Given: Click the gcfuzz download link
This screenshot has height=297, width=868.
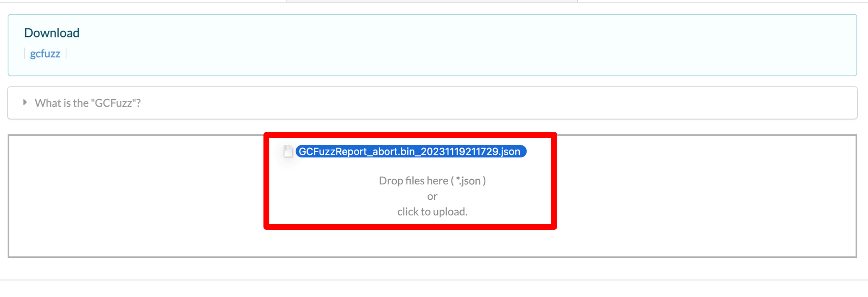Looking at the screenshot, I should tap(45, 54).
